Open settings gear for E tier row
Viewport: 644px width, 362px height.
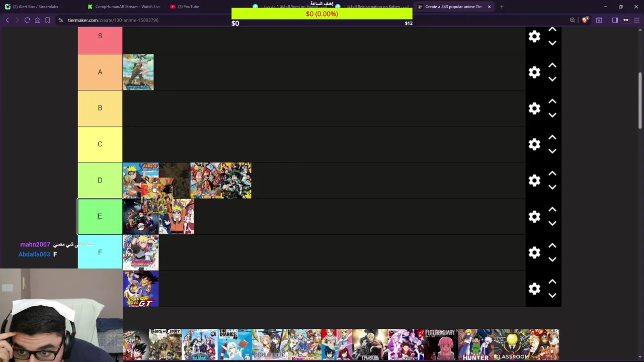[x=534, y=217]
